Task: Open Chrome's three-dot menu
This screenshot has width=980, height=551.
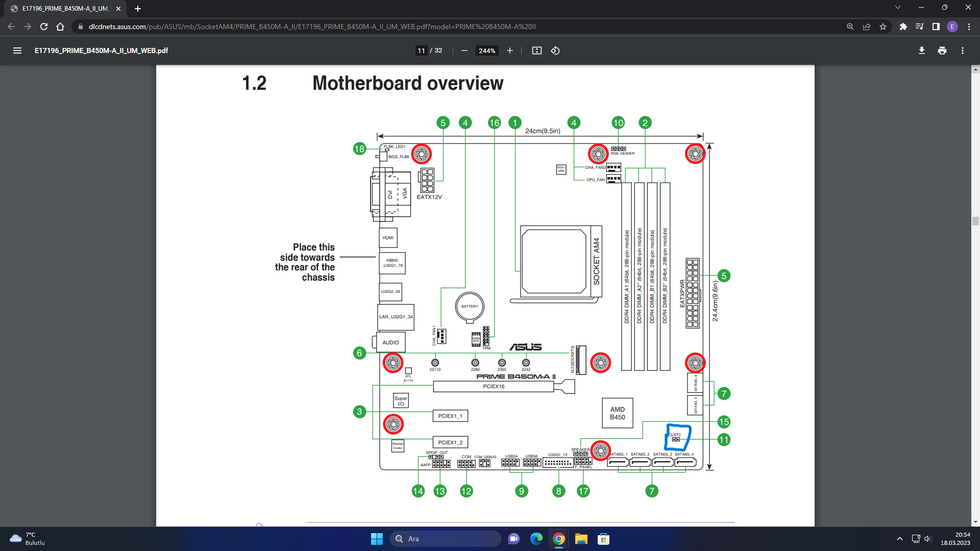Action: click(x=969, y=27)
